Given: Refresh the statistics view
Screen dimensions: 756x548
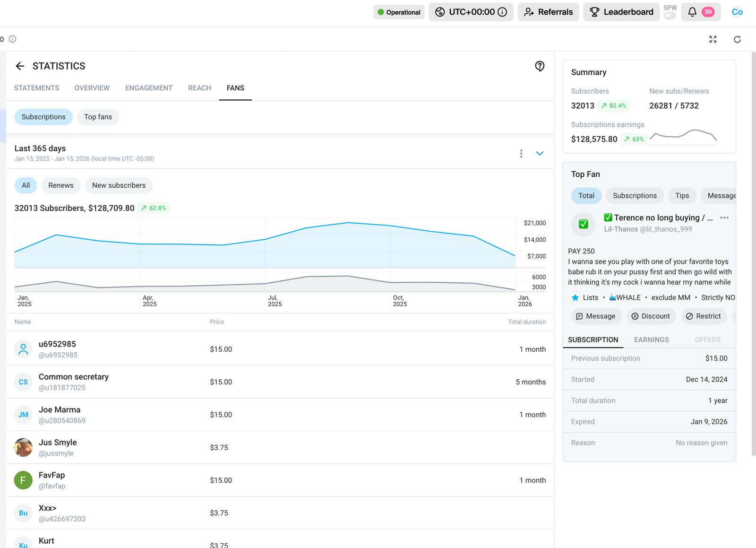Looking at the screenshot, I should [737, 39].
